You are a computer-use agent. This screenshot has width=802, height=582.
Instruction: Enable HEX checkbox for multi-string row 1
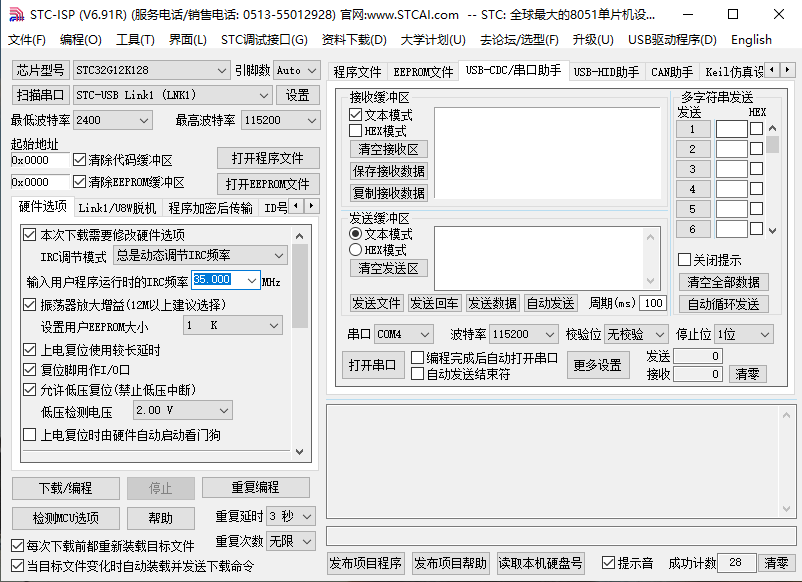point(756,128)
